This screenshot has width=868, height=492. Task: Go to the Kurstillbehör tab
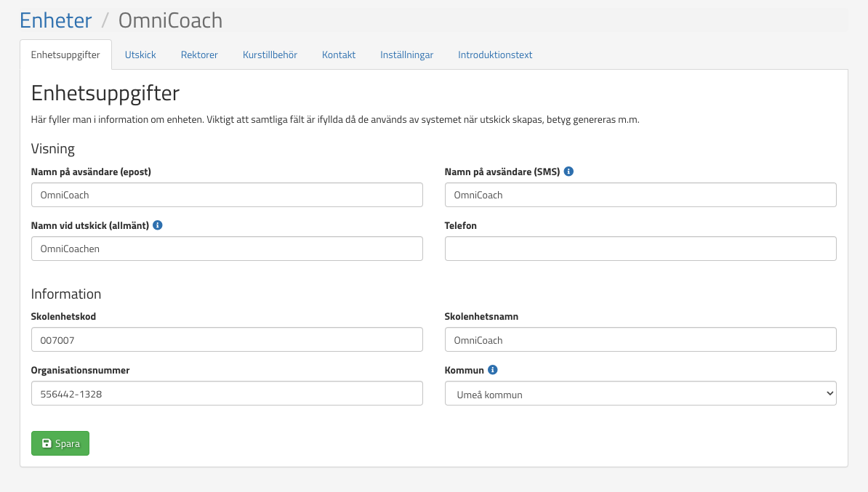270,55
